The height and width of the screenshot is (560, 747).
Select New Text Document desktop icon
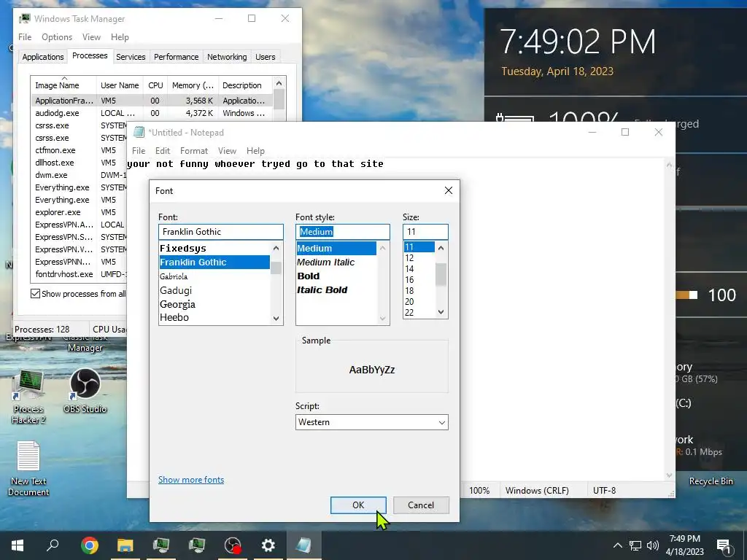(28, 469)
